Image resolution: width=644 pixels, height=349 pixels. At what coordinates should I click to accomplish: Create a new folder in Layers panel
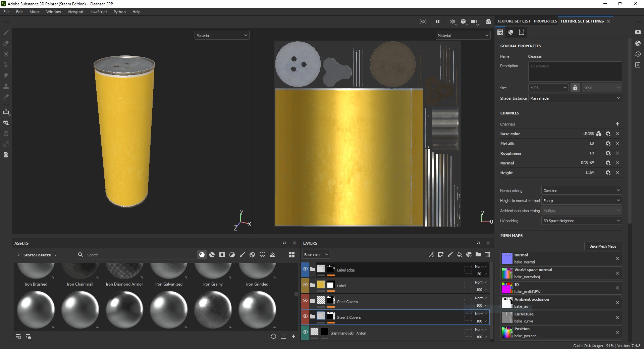(478, 255)
